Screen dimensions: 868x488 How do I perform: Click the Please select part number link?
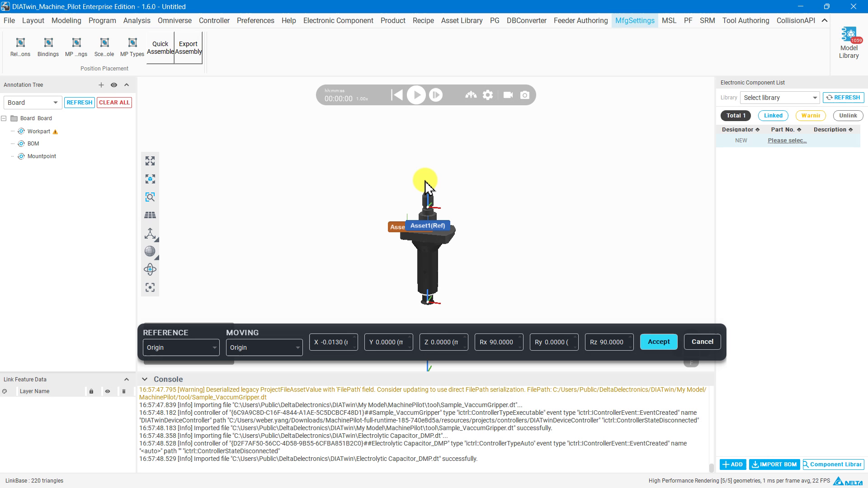click(787, 141)
